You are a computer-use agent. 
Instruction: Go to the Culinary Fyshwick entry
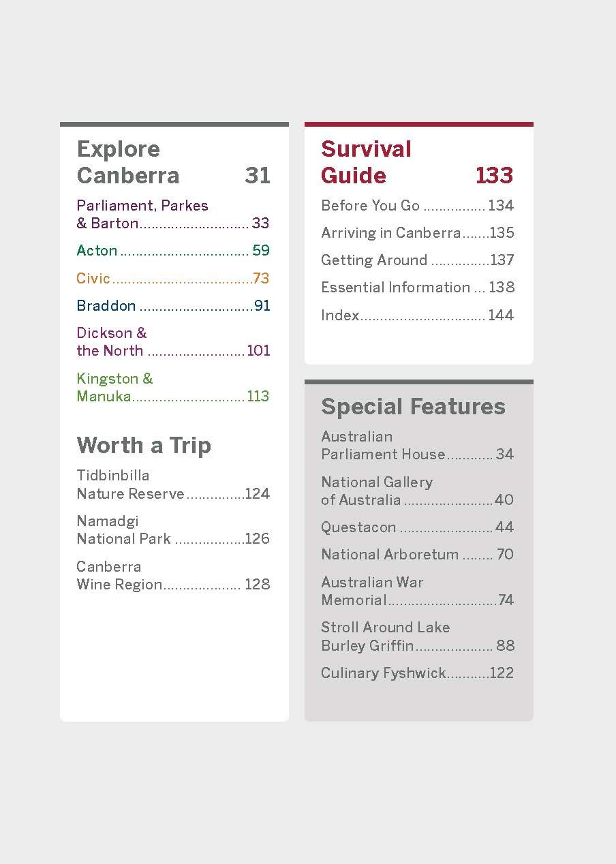click(x=417, y=673)
